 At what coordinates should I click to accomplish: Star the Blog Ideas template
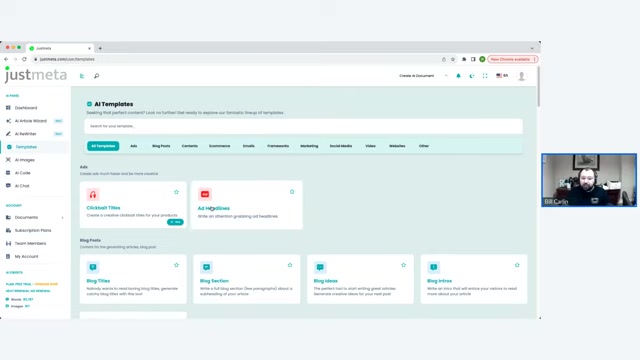[x=403, y=265]
